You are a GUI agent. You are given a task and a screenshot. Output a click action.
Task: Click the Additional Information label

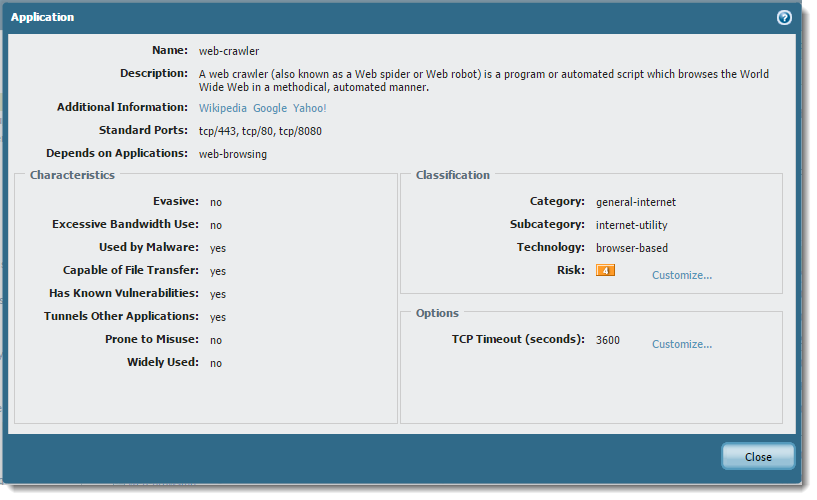[122, 107]
